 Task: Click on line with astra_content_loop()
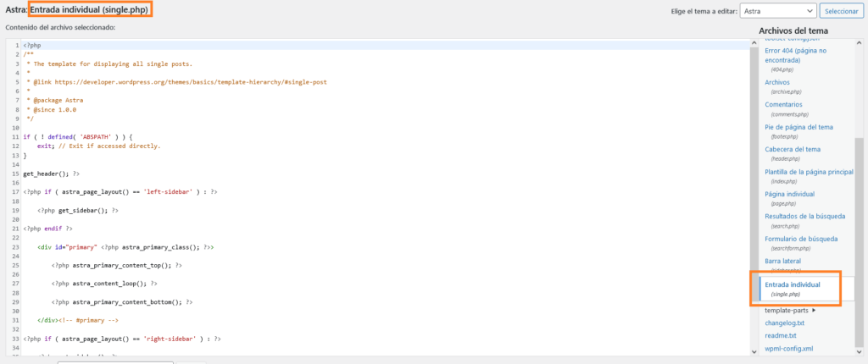(104, 284)
